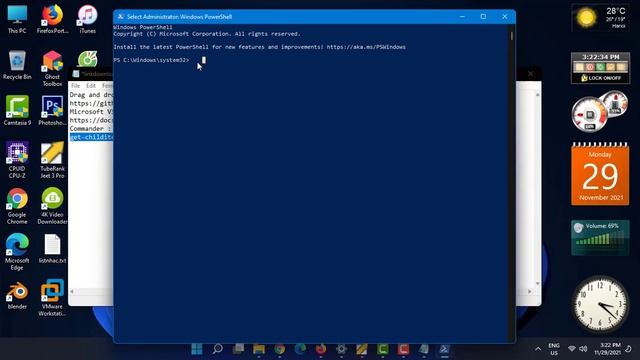Click the calendar gadget showing 29
This screenshot has height=360, width=640.
(x=600, y=174)
